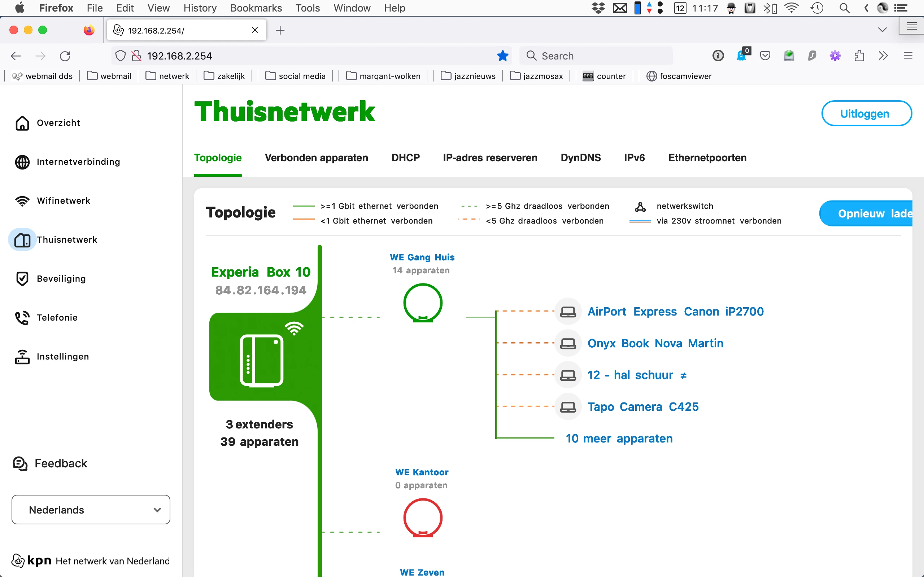The width and height of the screenshot is (924, 577).
Task: Select the red WE Kantoor extender icon
Action: click(423, 518)
